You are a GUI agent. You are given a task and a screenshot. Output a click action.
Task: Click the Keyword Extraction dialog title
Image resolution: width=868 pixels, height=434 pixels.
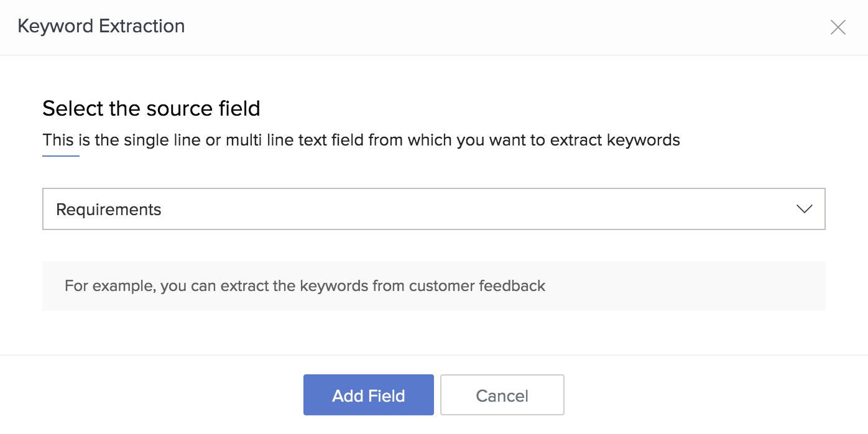101,26
